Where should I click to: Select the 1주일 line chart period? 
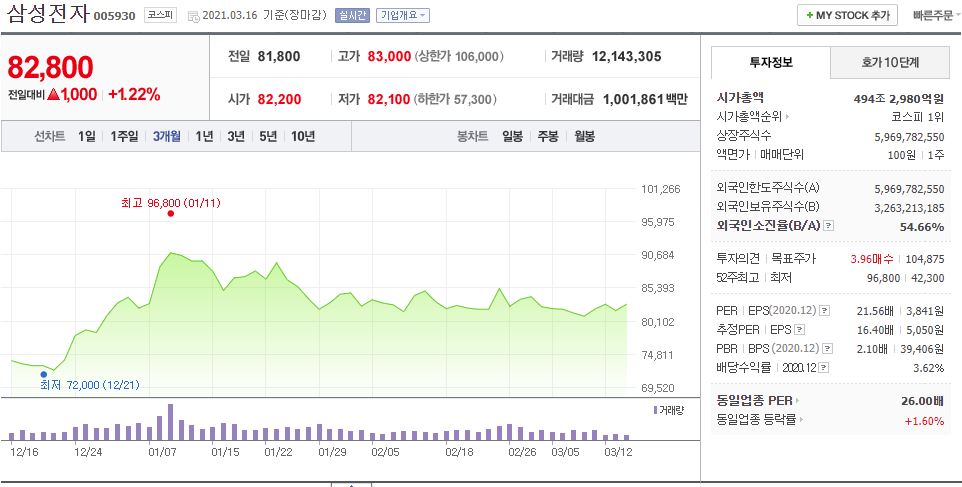125,136
